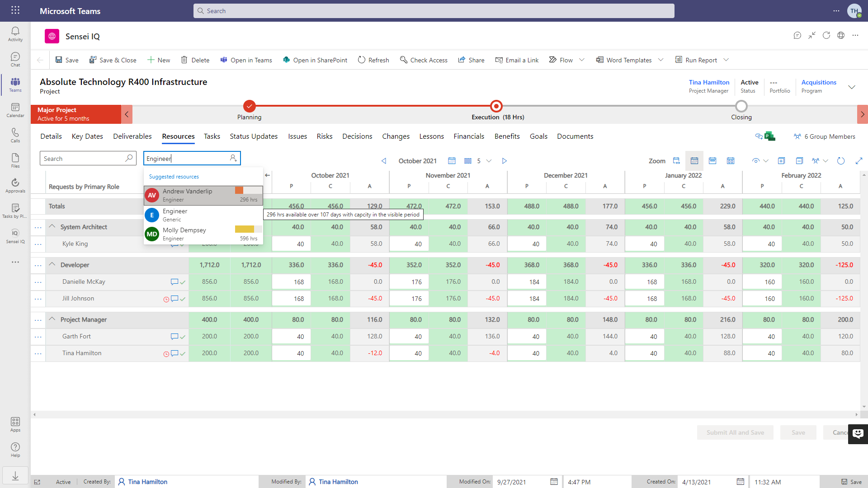This screenshot has width=868, height=488.
Task: Open Tasks by Planner in sidebar
Action: 15,211
